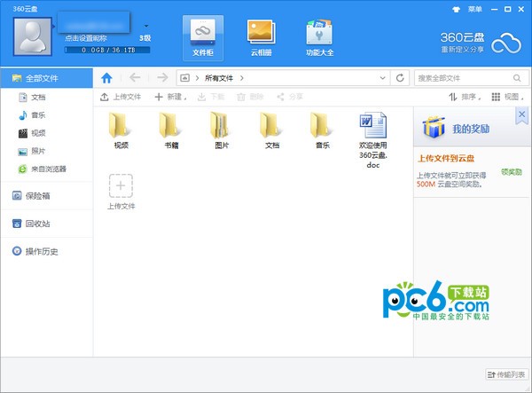Click the user avatar picture

coord(33,36)
